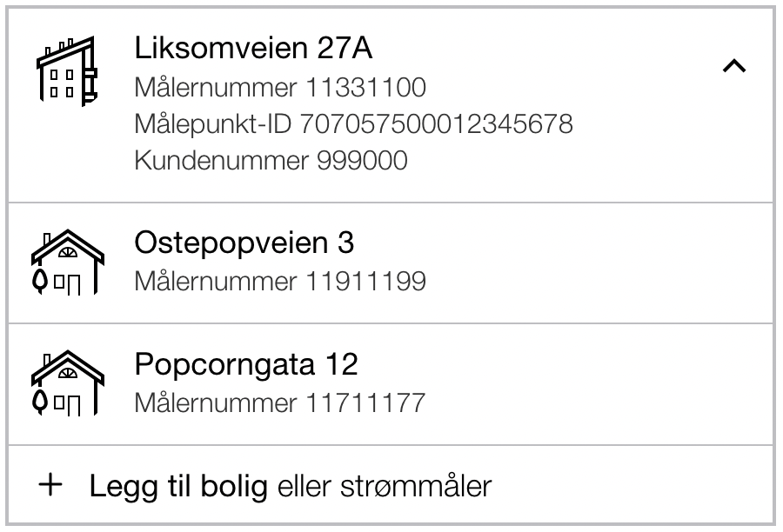Open the Popcorngata 12 address heading
Viewport: 783px width, 532px height.
click(246, 364)
